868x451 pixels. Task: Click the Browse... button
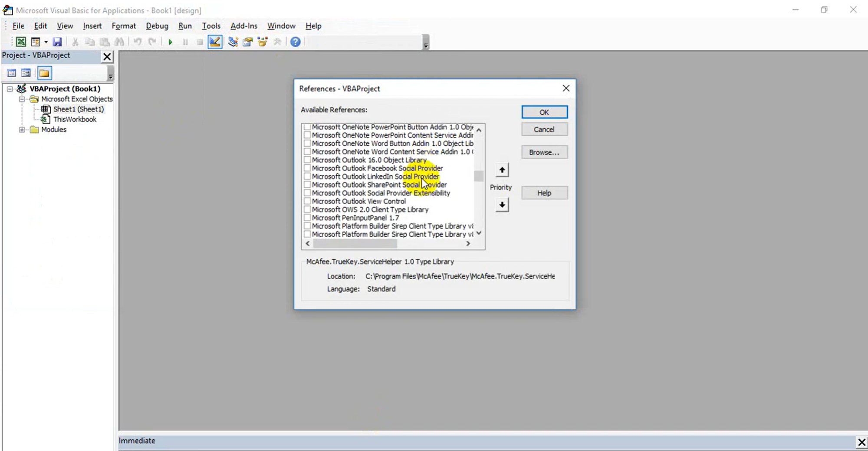tap(544, 153)
